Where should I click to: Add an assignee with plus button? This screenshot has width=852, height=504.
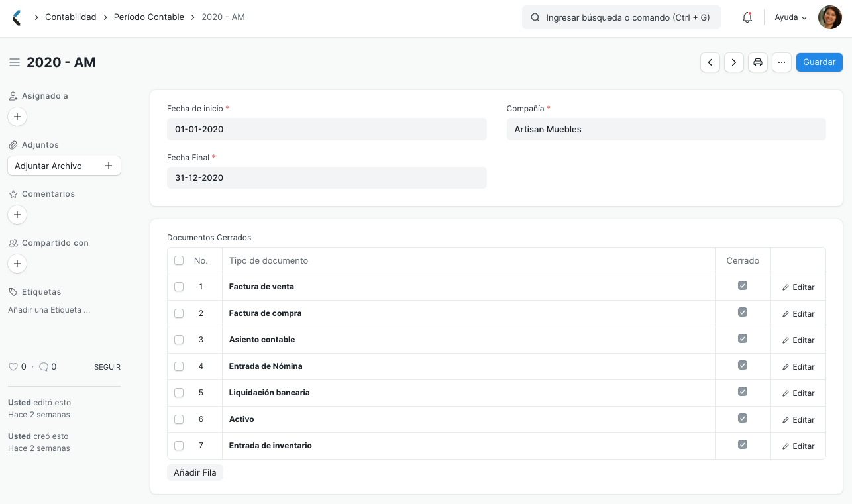(x=17, y=117)
